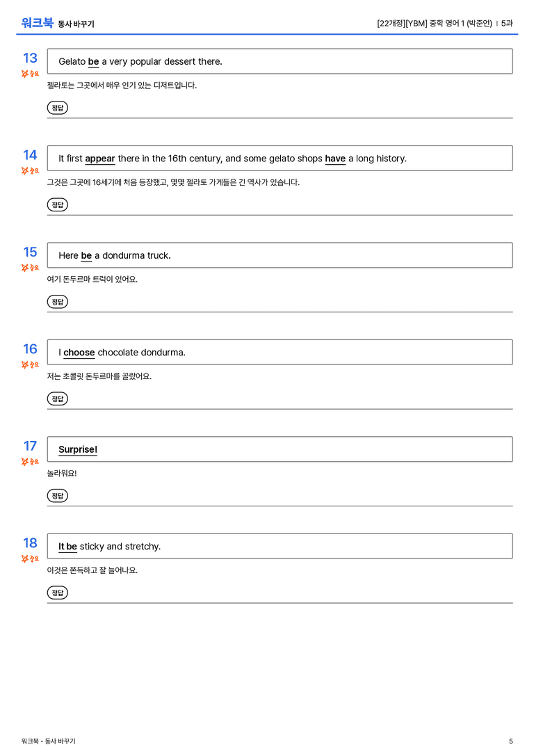The height and width of the screenshot is (756, 534).
Task: Click the 정답 badge under question 15
Action: pos(57,301)
